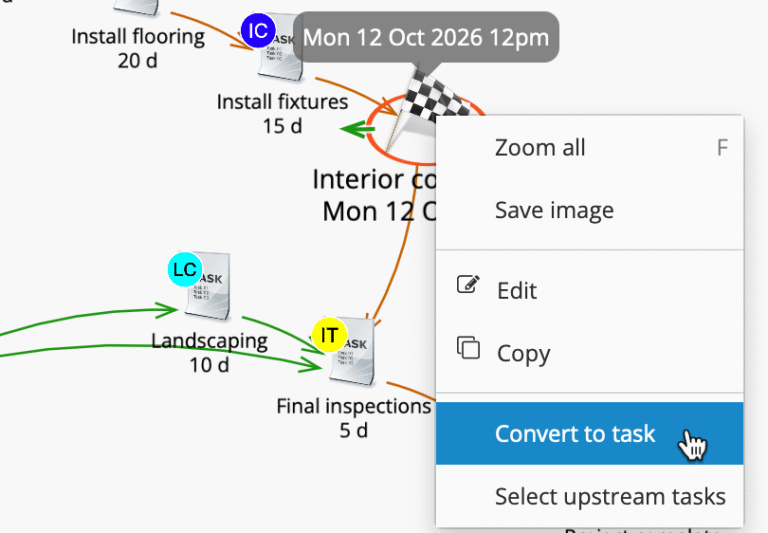The image size is (768, 533).
Task: Click the cyan LC resource badge
Action: click(x=185, y=270)
